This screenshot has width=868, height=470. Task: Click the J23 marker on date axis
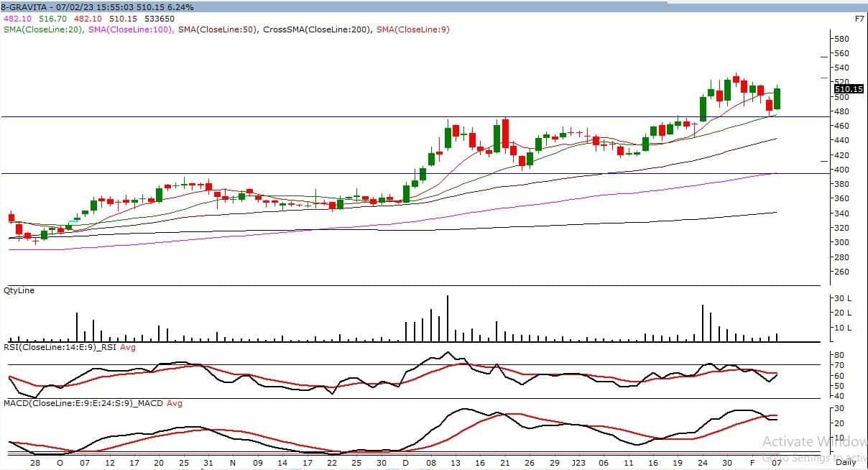(579, 464)
